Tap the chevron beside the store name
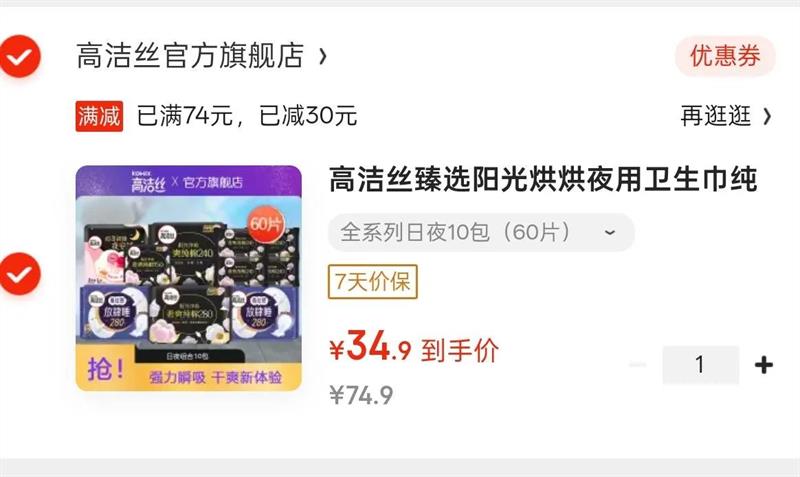This screenshot has width=800, height=477. [x=322, y=57]
